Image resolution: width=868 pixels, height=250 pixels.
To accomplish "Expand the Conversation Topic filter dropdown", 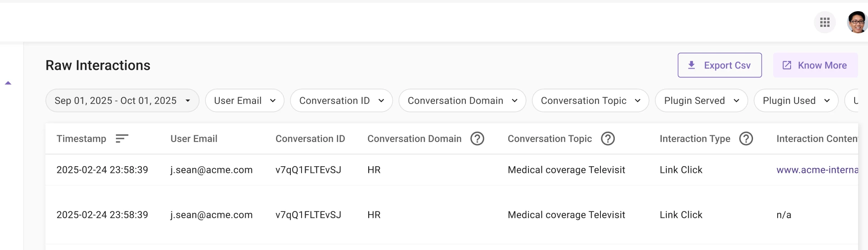I will (x=590, y=101).
